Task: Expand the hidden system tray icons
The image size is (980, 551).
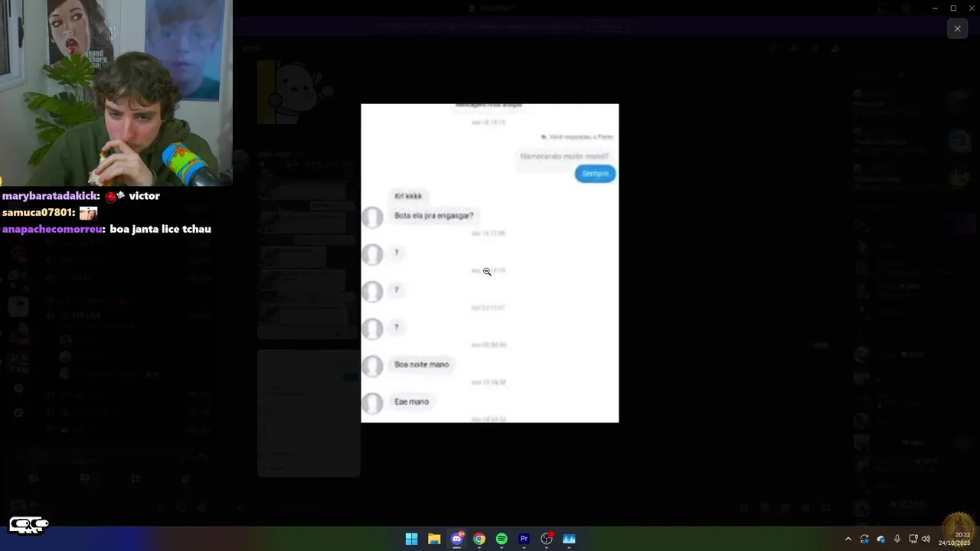Action: [848, 539]
